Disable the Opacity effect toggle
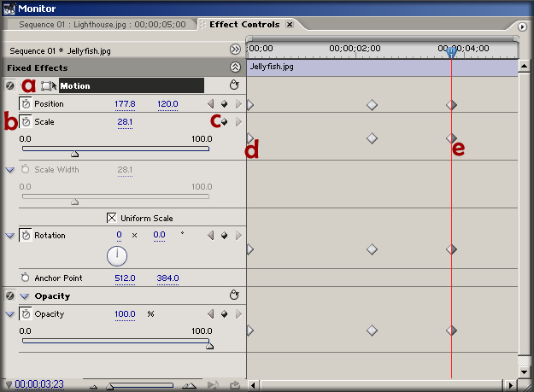The image size is (534, 392). pos(10,296)
